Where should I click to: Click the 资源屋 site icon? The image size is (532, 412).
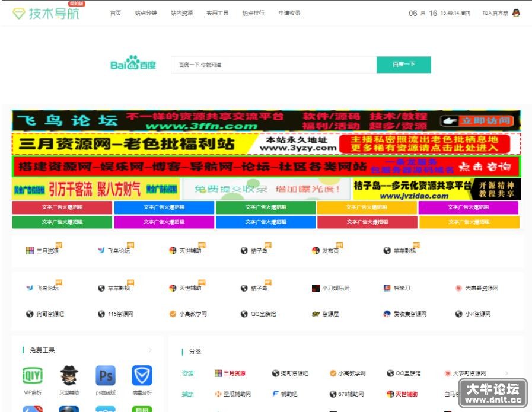pyautogui.click(x=316, y=314)
